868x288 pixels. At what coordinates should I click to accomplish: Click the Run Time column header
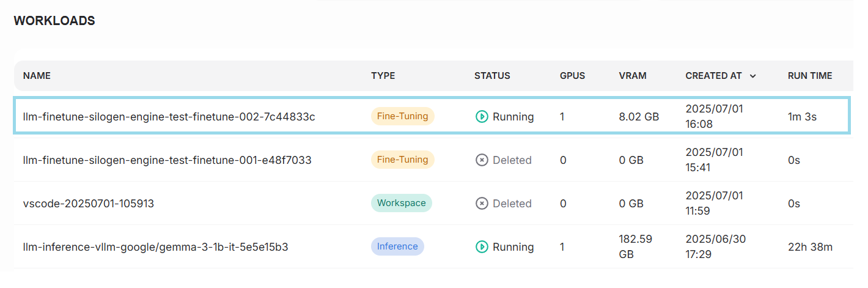[810, 76]
